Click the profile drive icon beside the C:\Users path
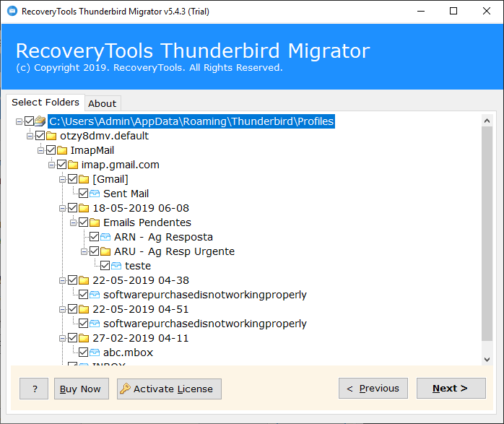Viewport: 504px width, 424px height. click(x=40, y=121)
